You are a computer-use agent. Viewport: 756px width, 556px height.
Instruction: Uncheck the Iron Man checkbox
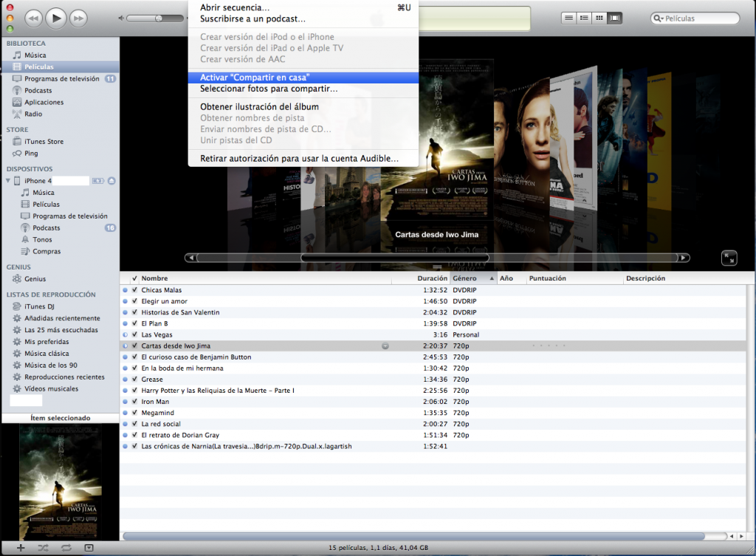[134, 401]
